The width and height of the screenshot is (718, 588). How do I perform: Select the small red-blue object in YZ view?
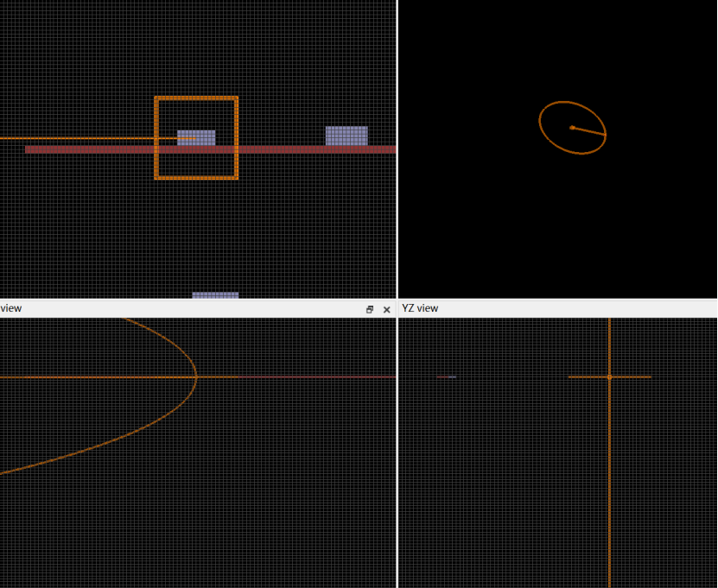click(447, 377)
